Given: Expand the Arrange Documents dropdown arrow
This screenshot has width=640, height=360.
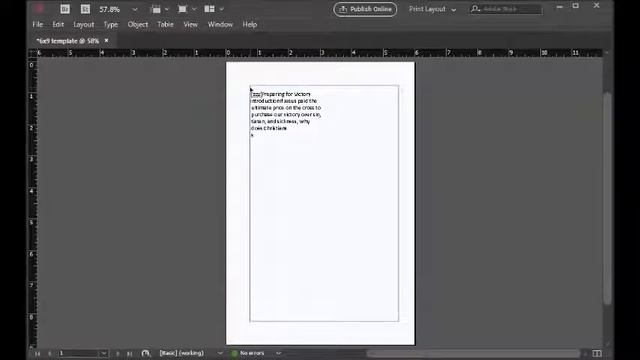Looking at the screenshot, I should coord(222,9).
